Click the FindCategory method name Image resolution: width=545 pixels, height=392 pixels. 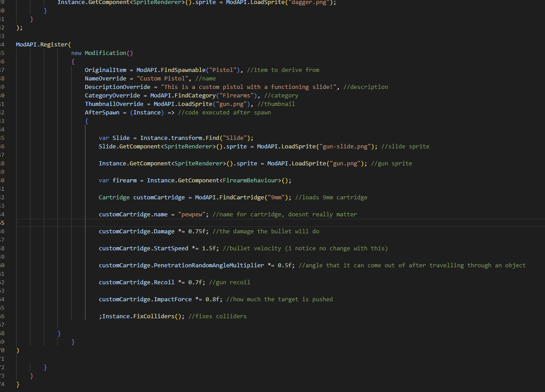click(195, 95)
